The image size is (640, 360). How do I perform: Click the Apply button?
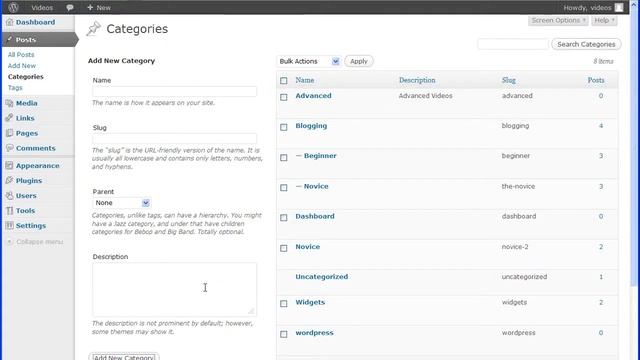pyautogui.click(x=359, y=61)
